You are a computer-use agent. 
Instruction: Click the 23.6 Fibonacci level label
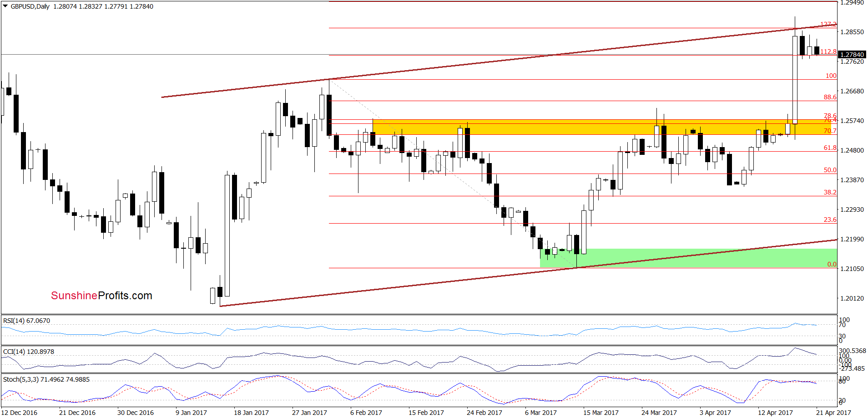pos(830,220)
